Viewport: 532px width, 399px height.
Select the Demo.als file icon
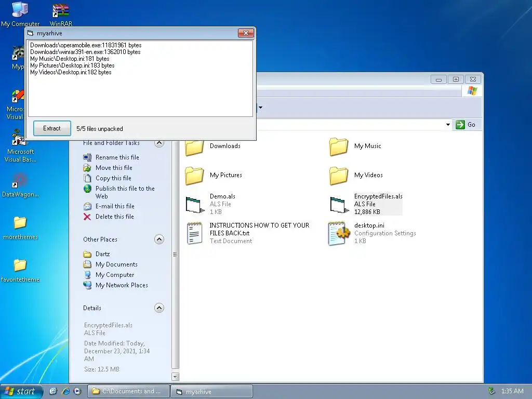[x=195, y=205]
